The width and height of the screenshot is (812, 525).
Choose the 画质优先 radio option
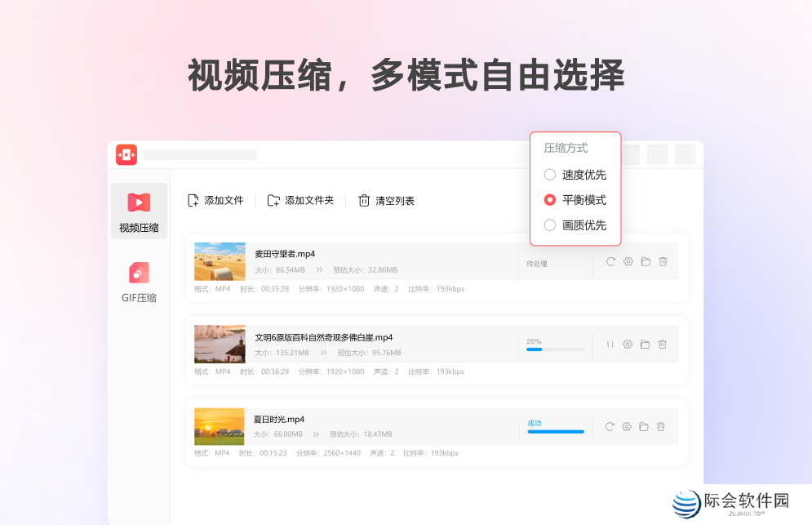pos(549,225)
